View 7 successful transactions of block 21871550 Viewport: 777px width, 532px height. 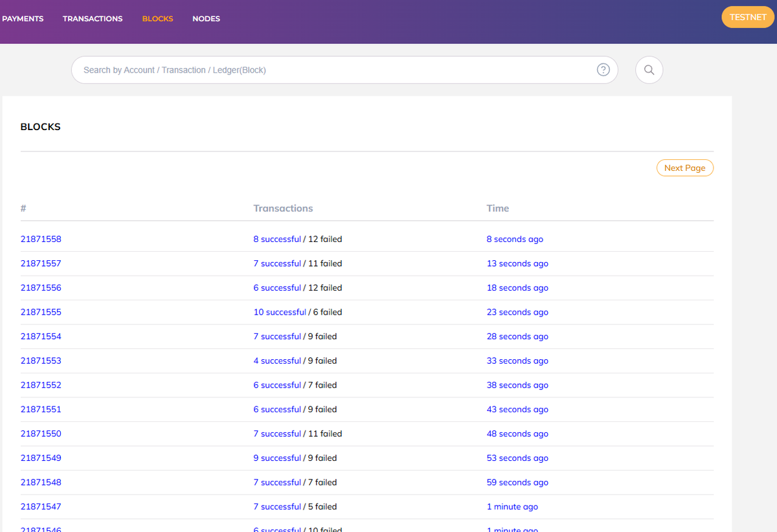(x=277, y=434)
